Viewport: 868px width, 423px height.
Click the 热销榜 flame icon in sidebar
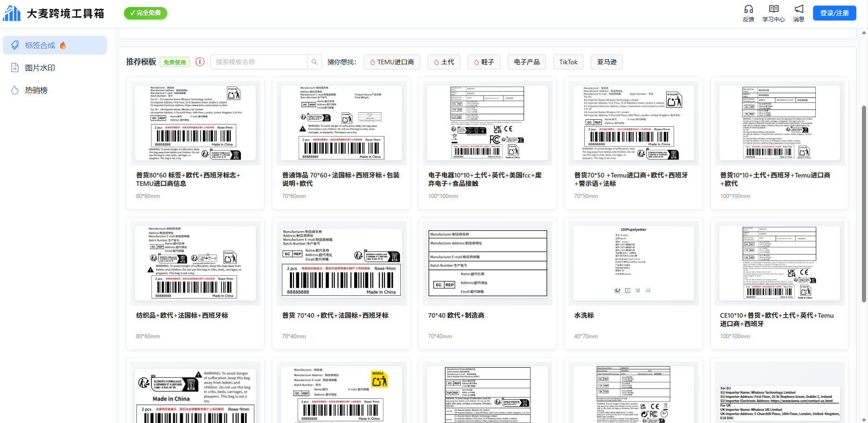tap(15, 90)
